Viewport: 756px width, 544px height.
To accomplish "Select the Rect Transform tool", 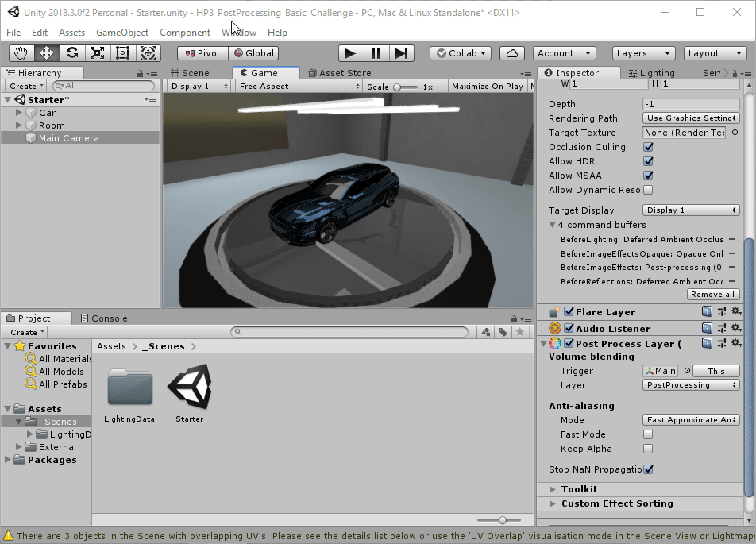I will pos(122,53).
